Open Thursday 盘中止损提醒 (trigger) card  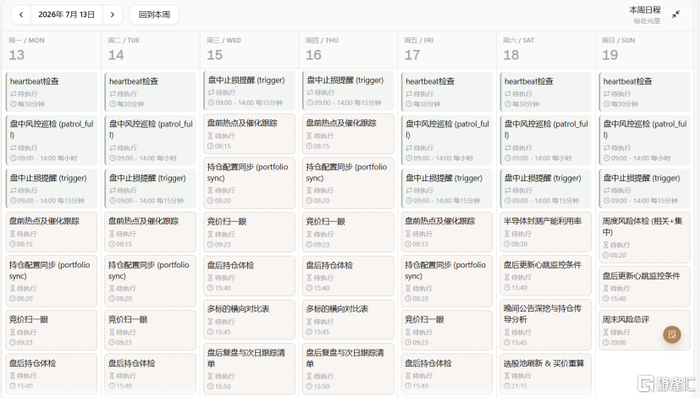(x=348, y=91)
